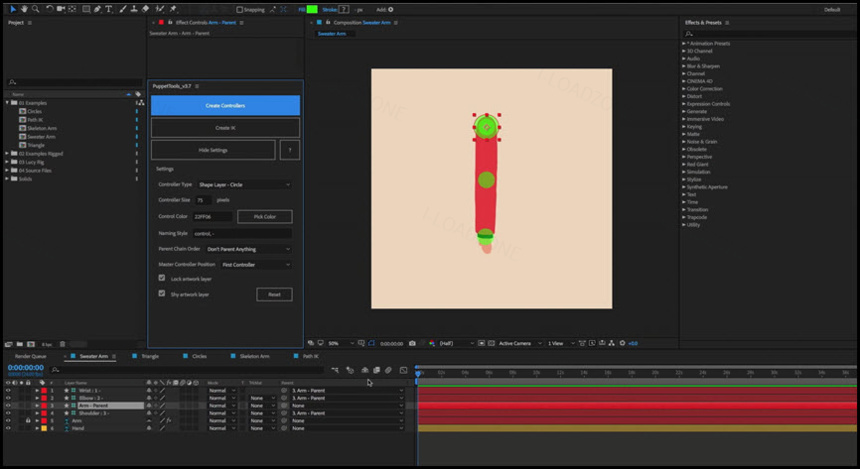Create new composition in Project panel

[x=31, y=344]
